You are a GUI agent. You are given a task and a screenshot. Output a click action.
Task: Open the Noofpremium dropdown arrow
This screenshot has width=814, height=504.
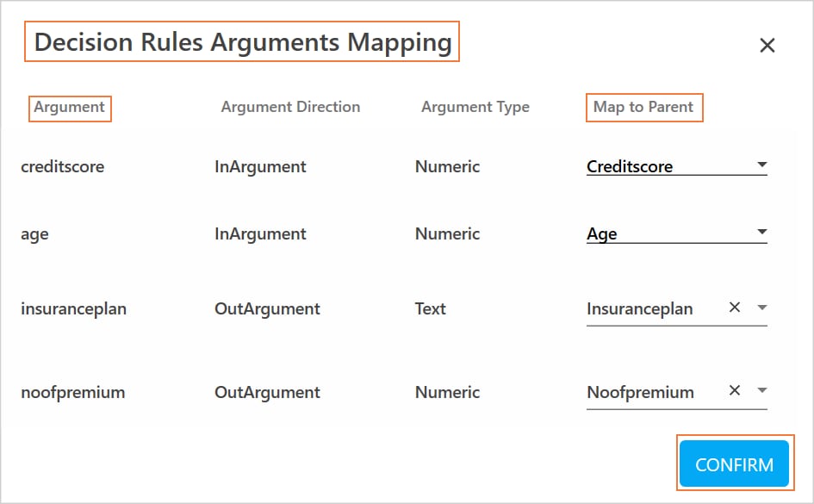(x=761, y=391)
